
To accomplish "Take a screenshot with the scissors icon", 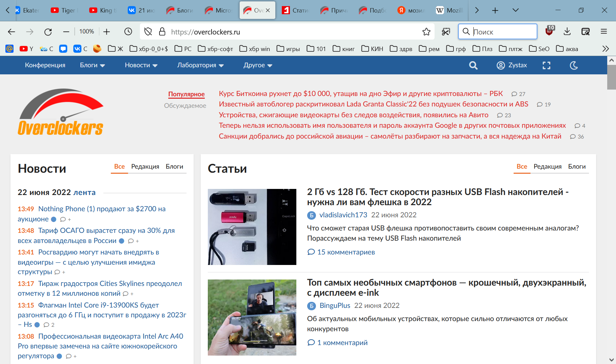I will [x=446, y=32].
